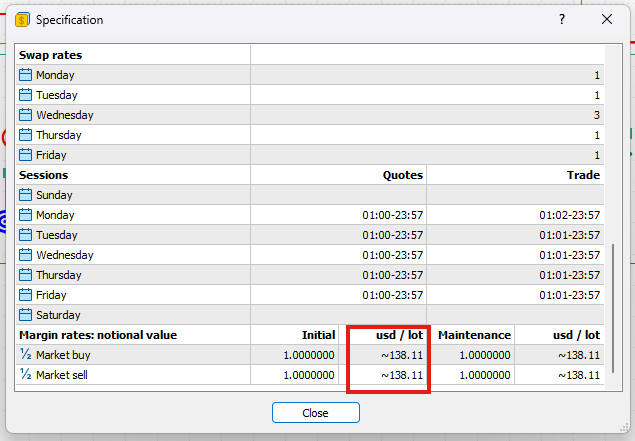
Task: Close the Specification window with the X
Action: 607,19
